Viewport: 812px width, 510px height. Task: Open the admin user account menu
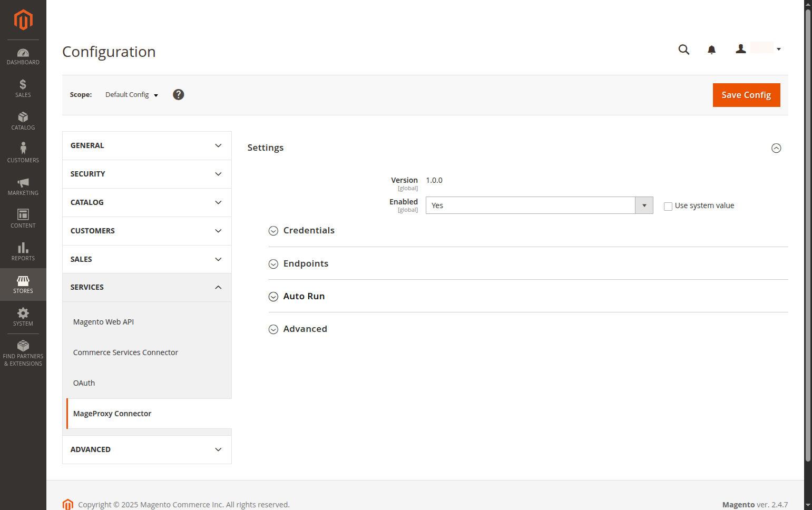click(x=758, y=48)
